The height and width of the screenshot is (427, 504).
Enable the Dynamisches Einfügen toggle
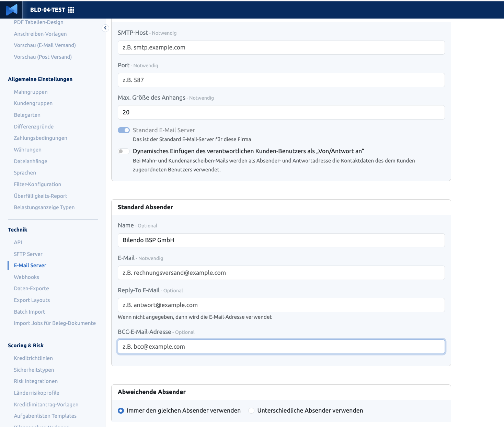coord(124,151)
